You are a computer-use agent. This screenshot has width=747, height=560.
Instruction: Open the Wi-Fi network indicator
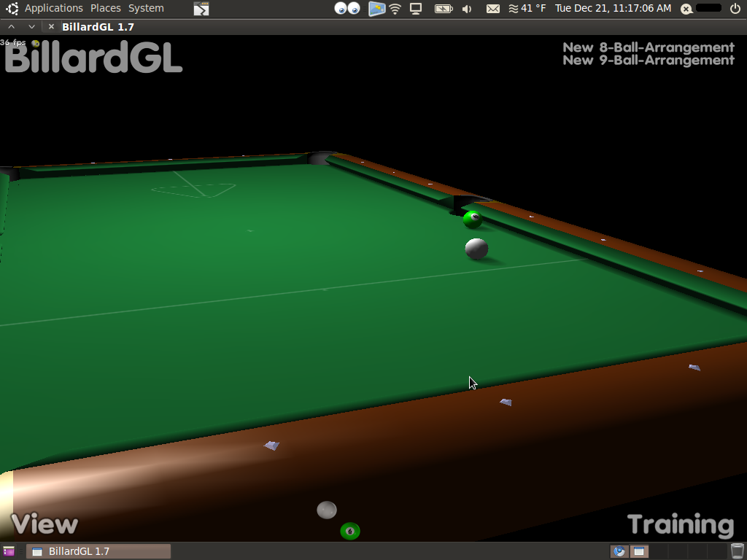coord(395,9)
